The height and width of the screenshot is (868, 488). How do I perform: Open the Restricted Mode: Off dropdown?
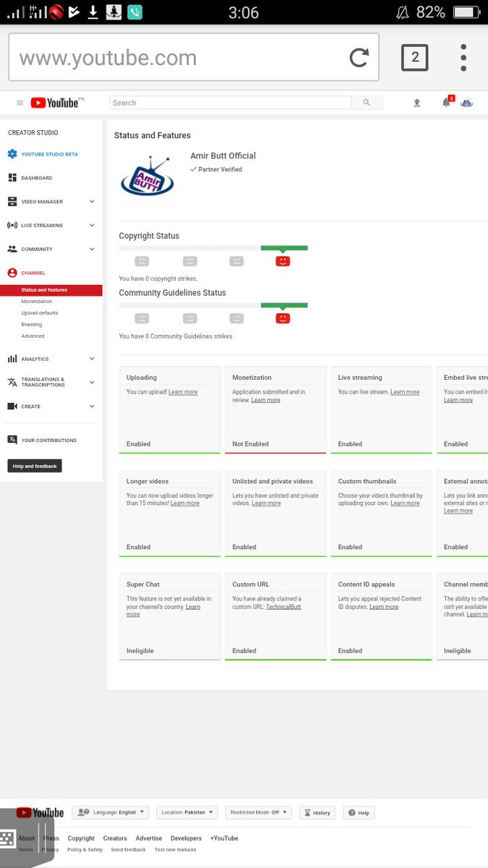click(259, 812)
